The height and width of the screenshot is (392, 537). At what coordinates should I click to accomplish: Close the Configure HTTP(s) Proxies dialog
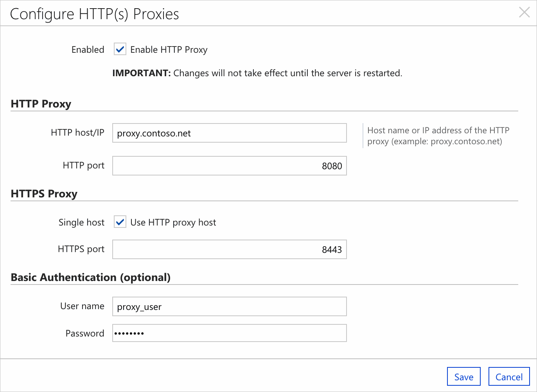524,13
